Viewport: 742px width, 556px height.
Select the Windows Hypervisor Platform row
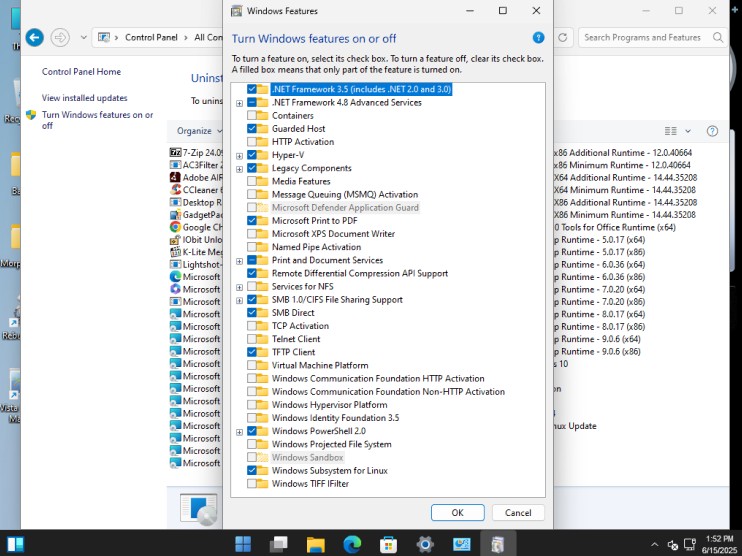[x=329, y=405]
